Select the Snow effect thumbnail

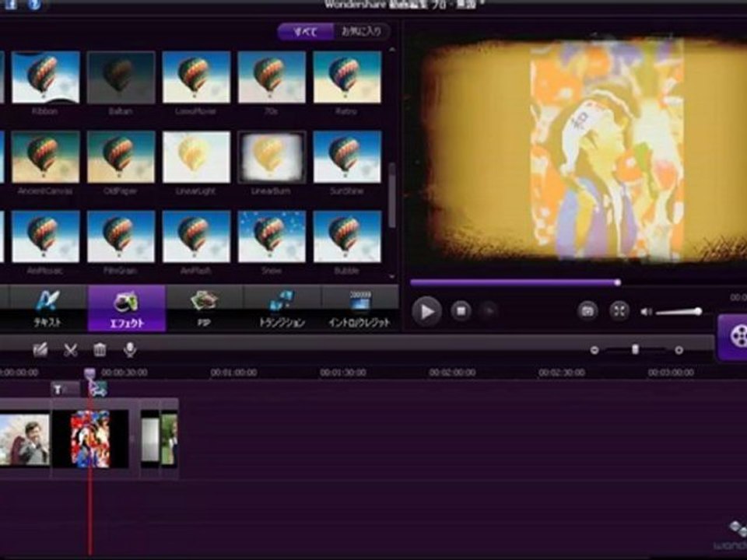pos(272,236)
